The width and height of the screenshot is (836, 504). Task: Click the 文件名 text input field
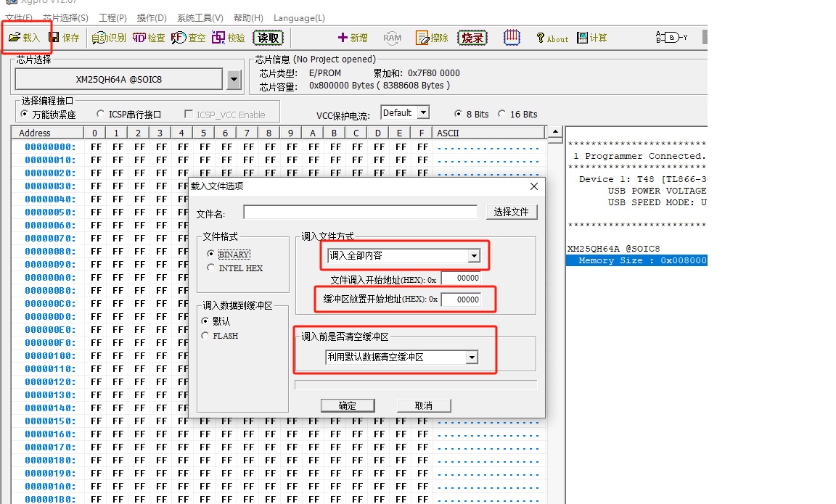pos(360,212)
